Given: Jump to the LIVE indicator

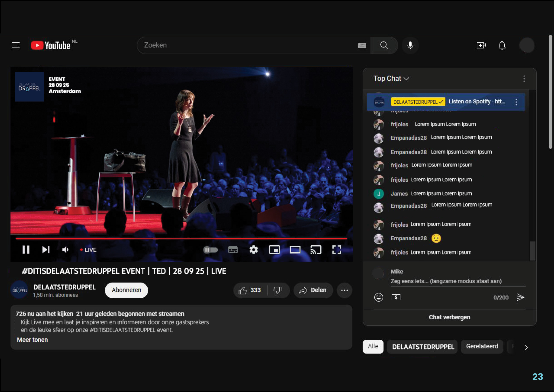Looking at the screenshot, I should tap(88, 250).
